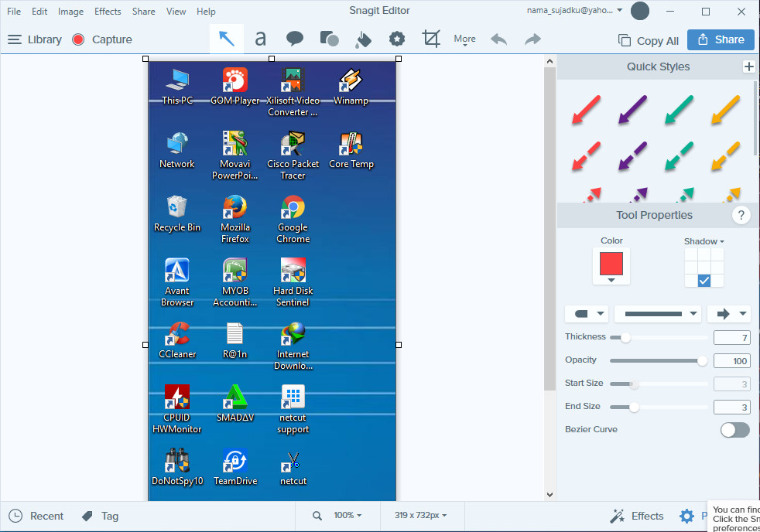
Task: Apply the solid green arrow quick style
Action: [679, 110]
